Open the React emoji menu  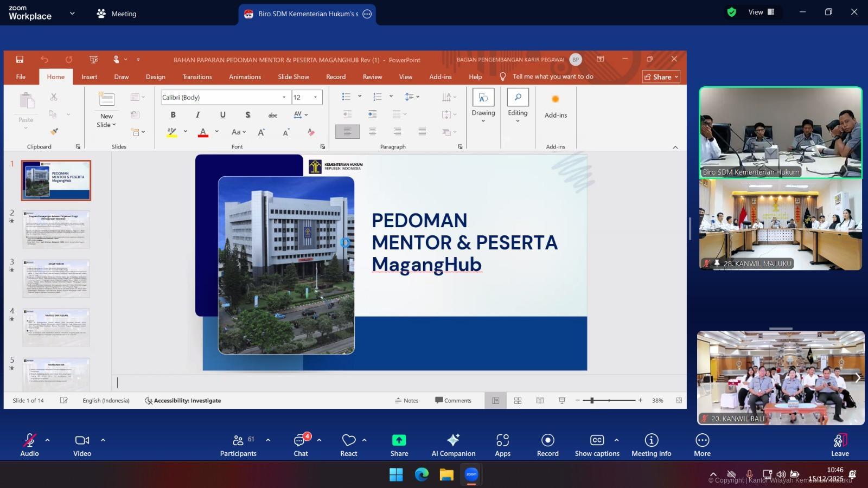(348, 445)
